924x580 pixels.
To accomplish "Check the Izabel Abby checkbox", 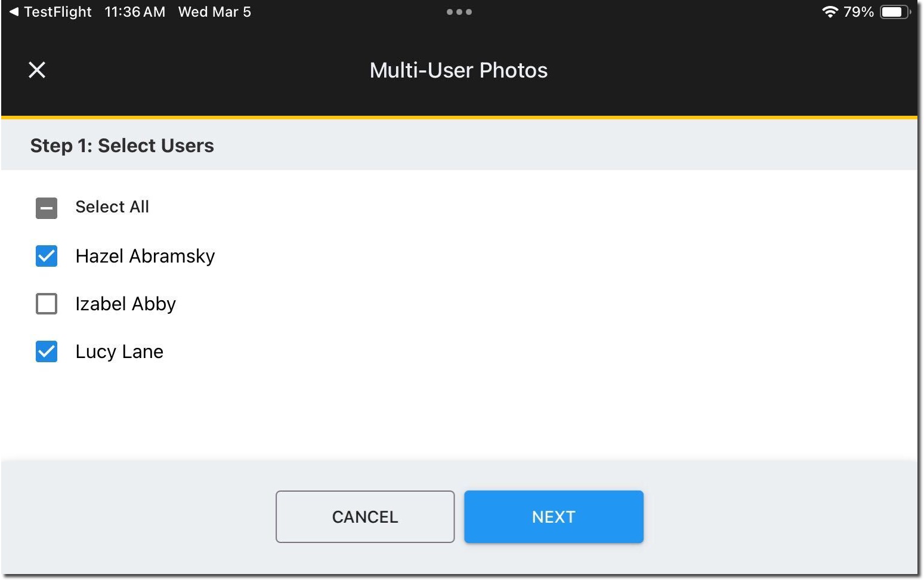I will click(x=47, y=304).
